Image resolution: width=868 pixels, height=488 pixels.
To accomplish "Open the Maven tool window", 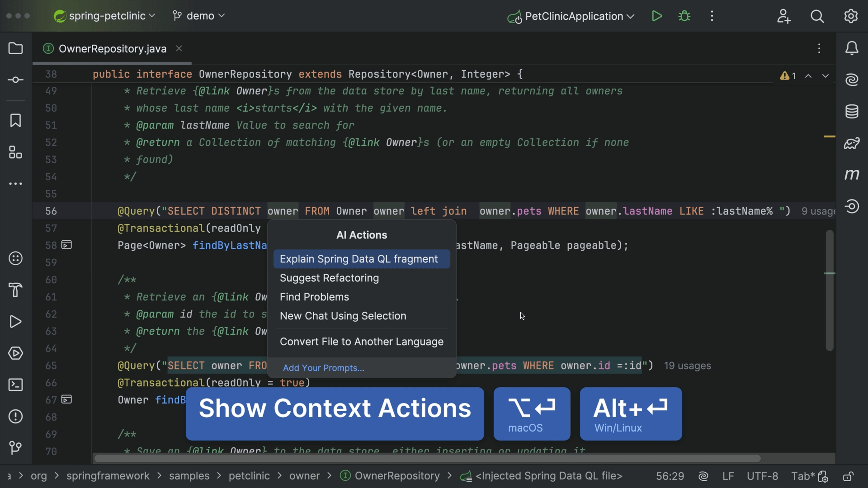I will (851, 174).
